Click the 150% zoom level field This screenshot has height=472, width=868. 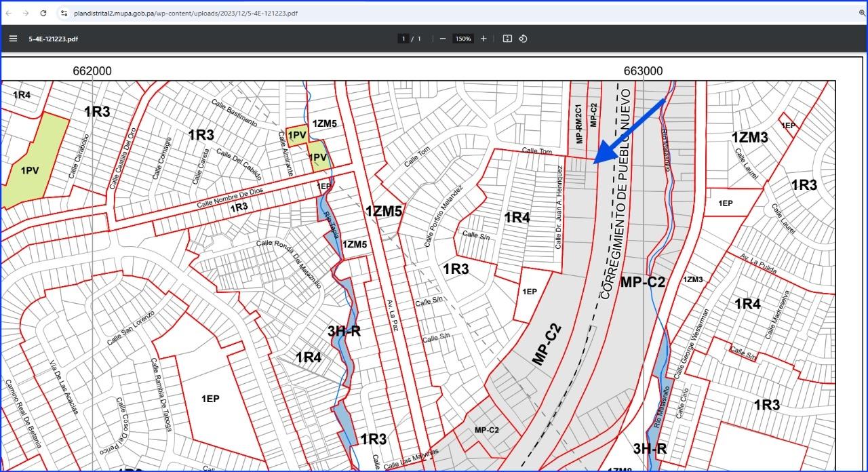[x=463, y=39]
